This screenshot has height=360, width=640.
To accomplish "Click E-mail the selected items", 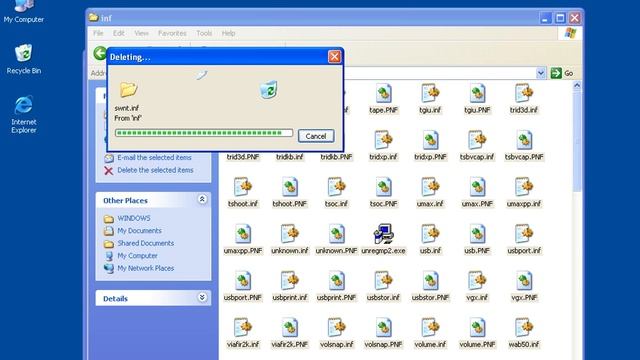I will 154,158.
